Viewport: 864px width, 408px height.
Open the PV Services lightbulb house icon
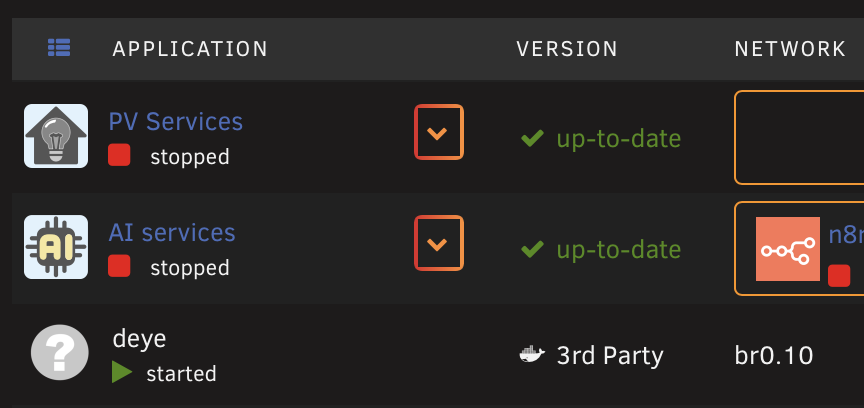(56, 136)
